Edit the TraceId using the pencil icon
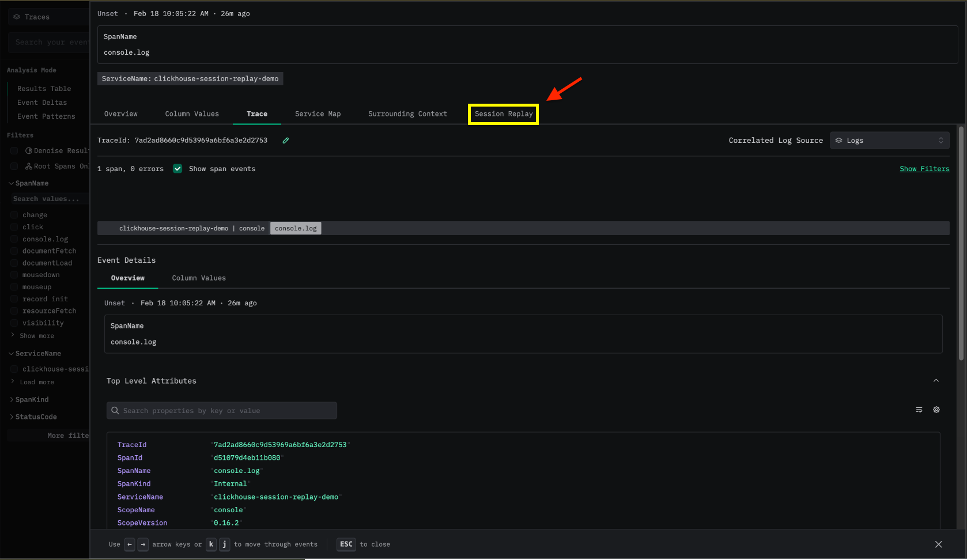Screen dimensions: 967x560 (285, 140)
